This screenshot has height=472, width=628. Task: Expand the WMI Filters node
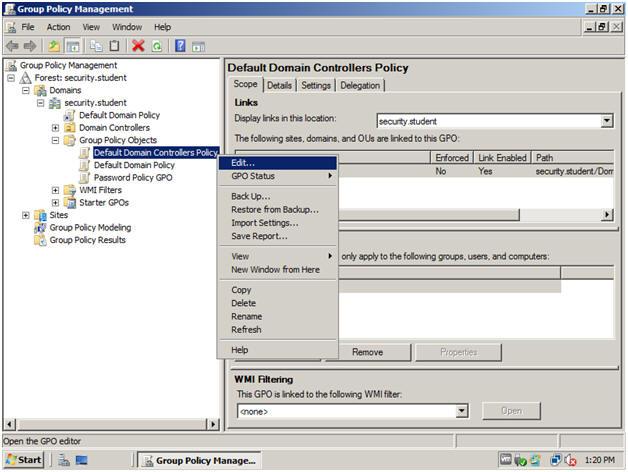point(55,190)
